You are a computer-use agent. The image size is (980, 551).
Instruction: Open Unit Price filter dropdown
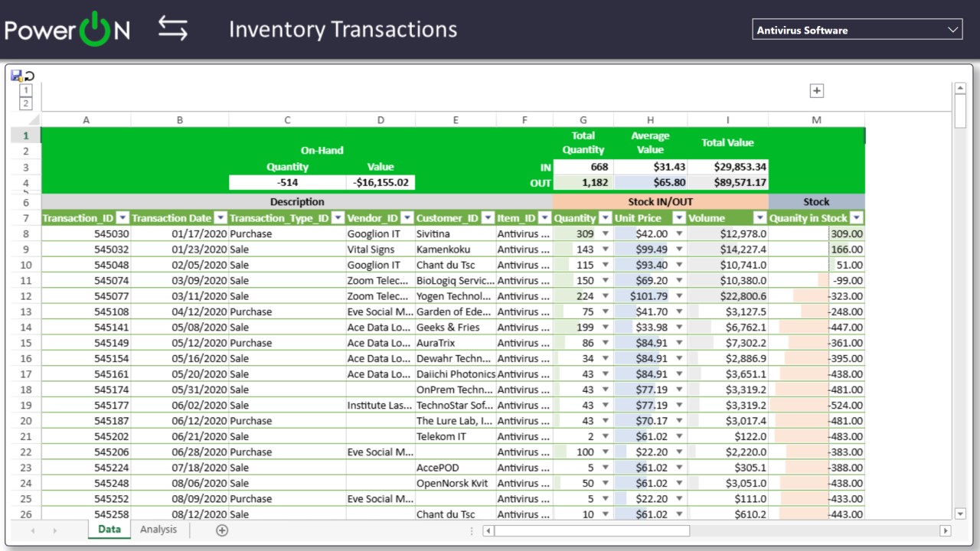click(x=679, y=218)
